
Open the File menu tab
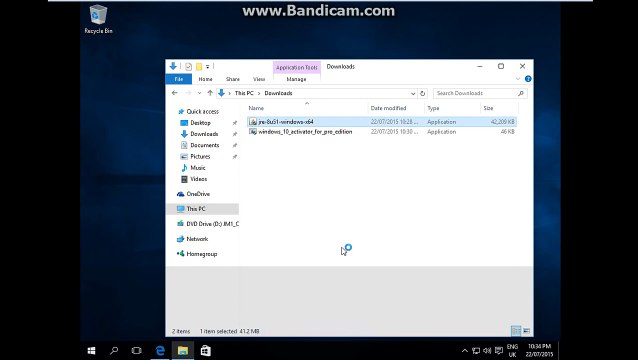(x=179, y=79)
